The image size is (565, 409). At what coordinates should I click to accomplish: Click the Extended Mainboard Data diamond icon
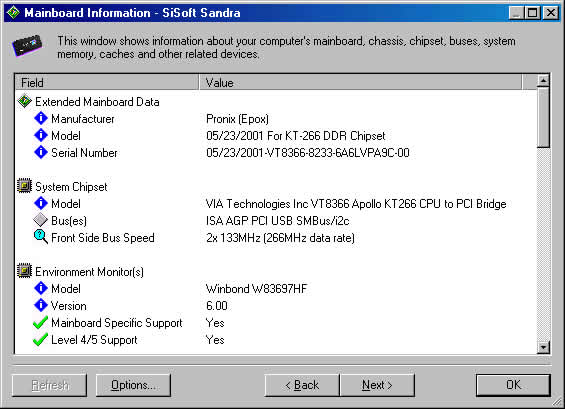25,101
